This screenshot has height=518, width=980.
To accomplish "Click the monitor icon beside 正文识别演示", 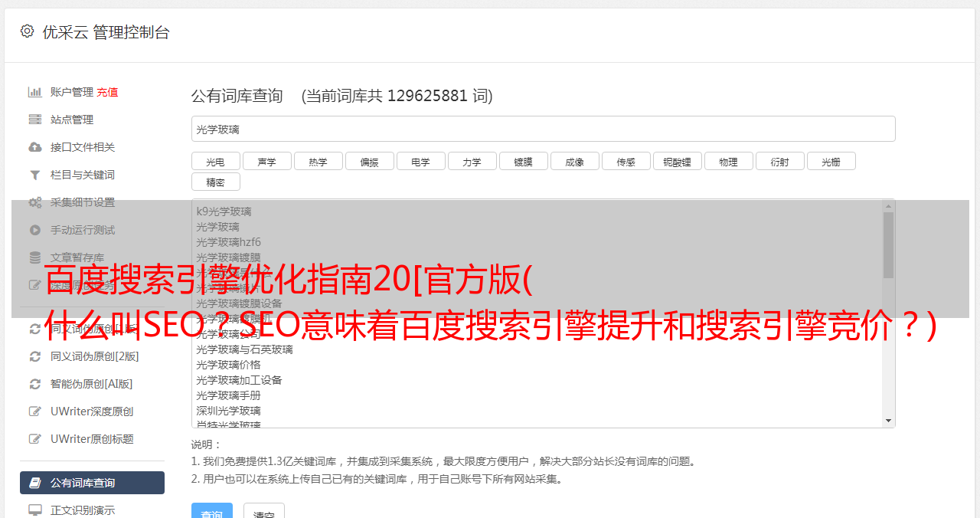I will (x=35, y=510).
